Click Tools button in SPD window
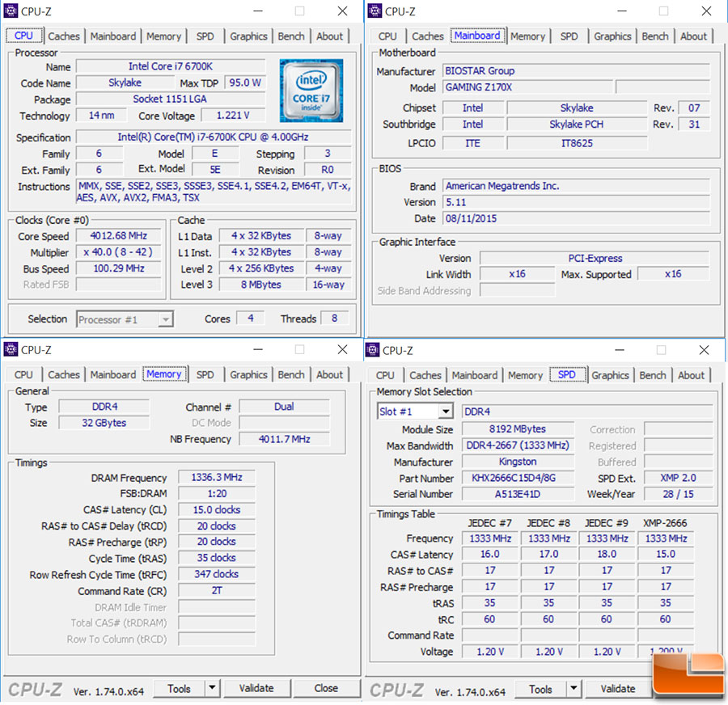Image resolution: width=728 pixels, height=705 pixels. click(x=541, y=689)
